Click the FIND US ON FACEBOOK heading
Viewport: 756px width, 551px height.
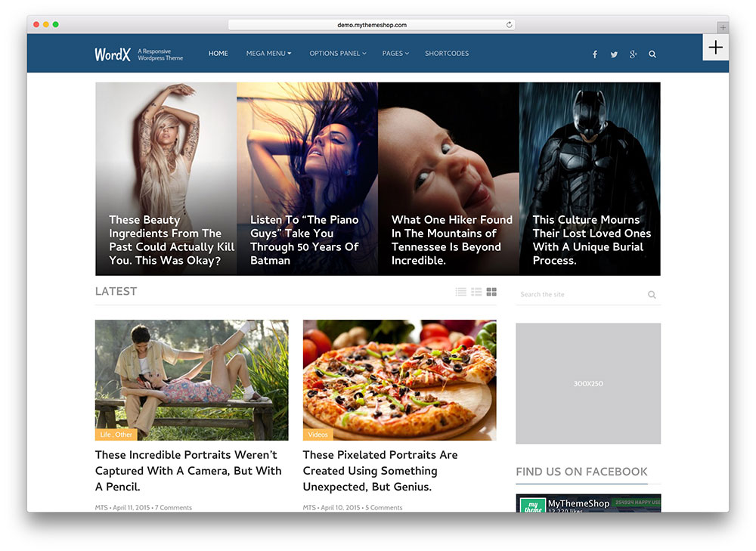(582, 472)
